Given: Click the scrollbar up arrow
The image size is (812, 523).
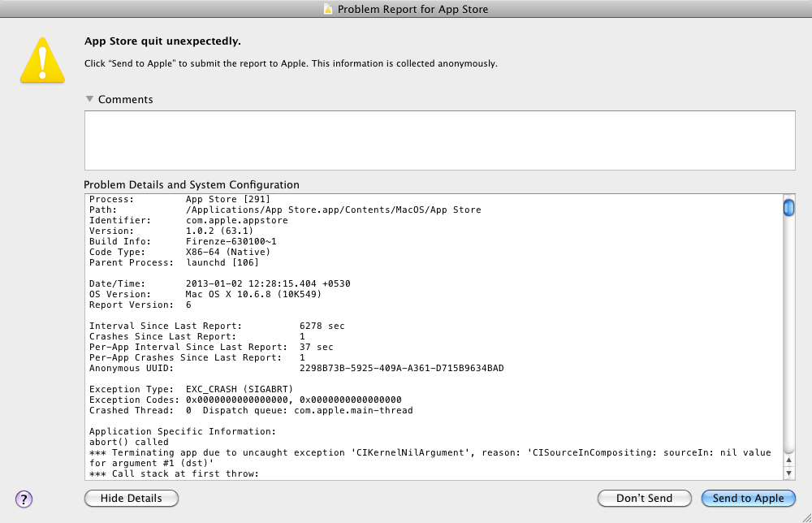Looking at the screenshot, I should 788,460.
